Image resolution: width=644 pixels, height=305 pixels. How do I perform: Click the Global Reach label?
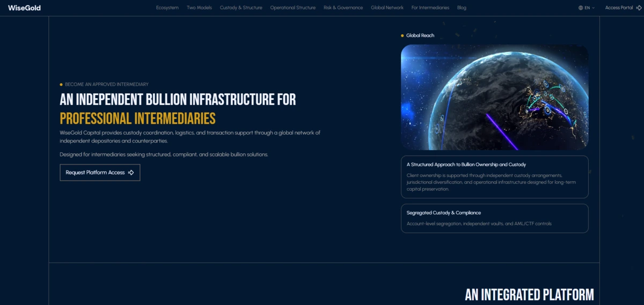point(420,35)
